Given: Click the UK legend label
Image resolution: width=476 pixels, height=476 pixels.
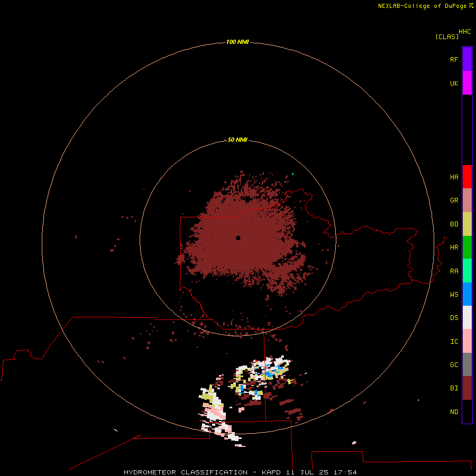Looking at the screenshot, I should tap(454, 83).
